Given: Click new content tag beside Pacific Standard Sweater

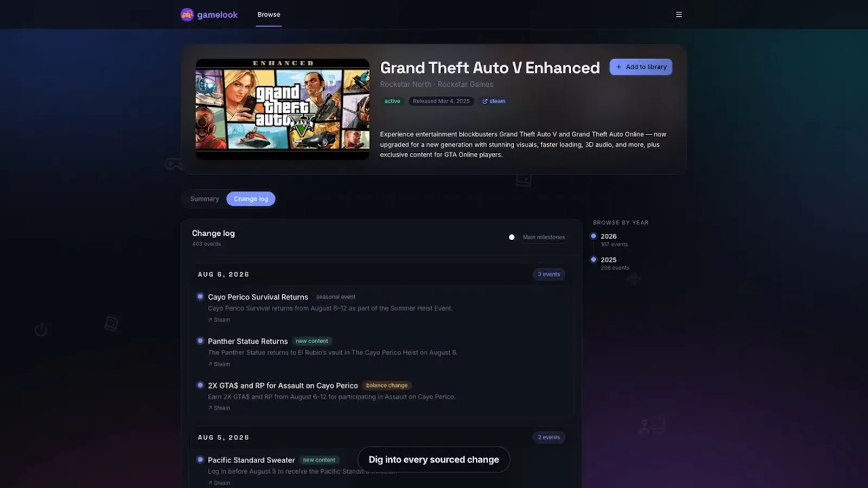Looking at the screenshot, I should tap(319, 460).
